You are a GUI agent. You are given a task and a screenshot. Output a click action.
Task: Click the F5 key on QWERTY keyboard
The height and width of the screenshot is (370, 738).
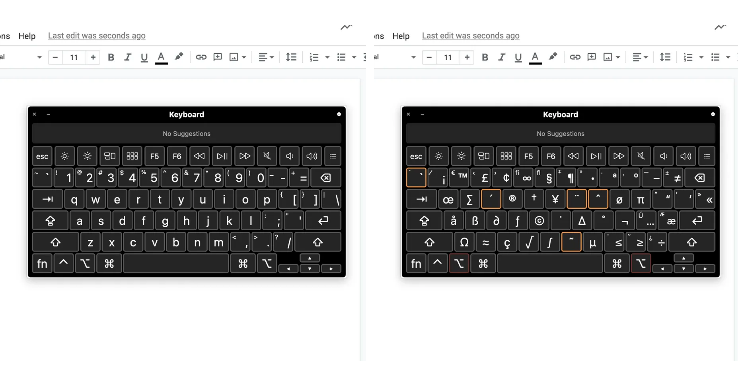[x=155, y=156]
